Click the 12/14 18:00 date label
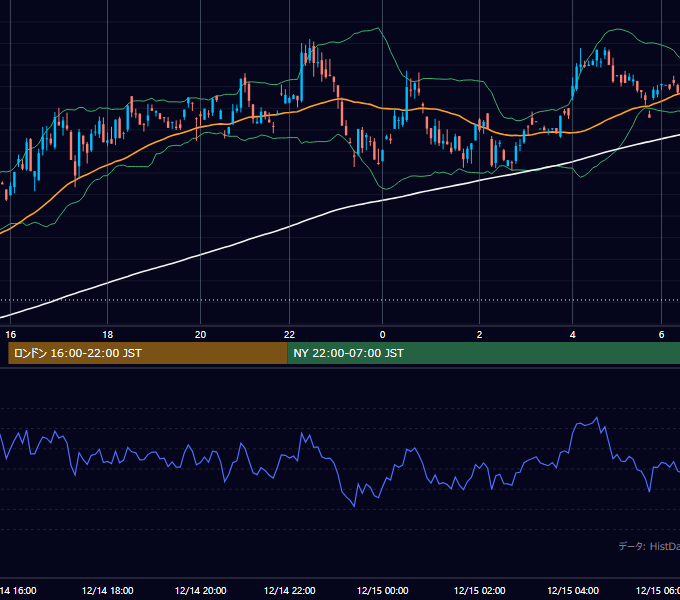680x600 pixels. click(x=108, y=591)
